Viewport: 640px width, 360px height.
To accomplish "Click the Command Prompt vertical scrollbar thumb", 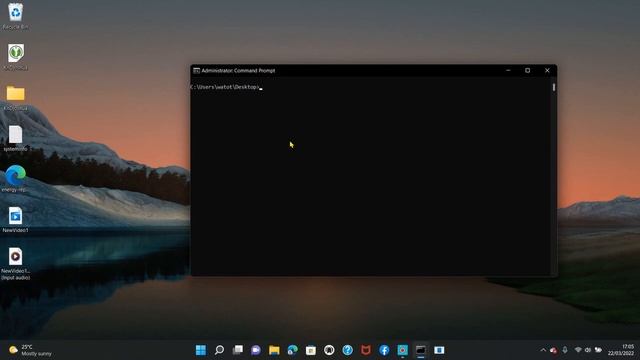I will point(554,87).
